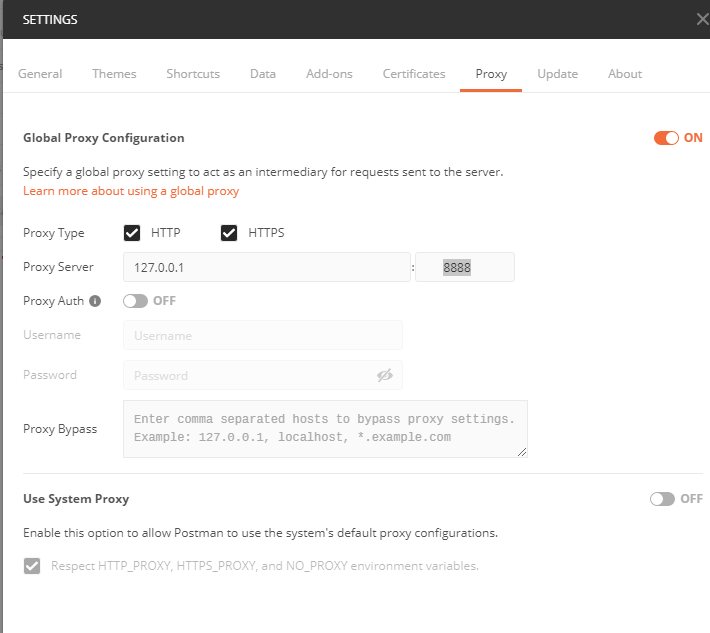Click the proxy port field 8888
Viewport: 710px width, 633px height.
(465, 268)
